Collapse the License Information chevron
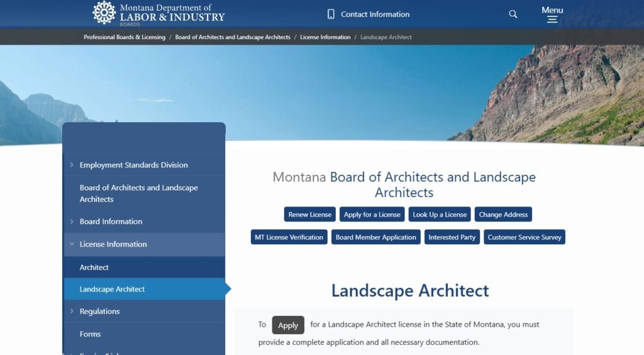 pyautogui.click(x=72, y=244)
